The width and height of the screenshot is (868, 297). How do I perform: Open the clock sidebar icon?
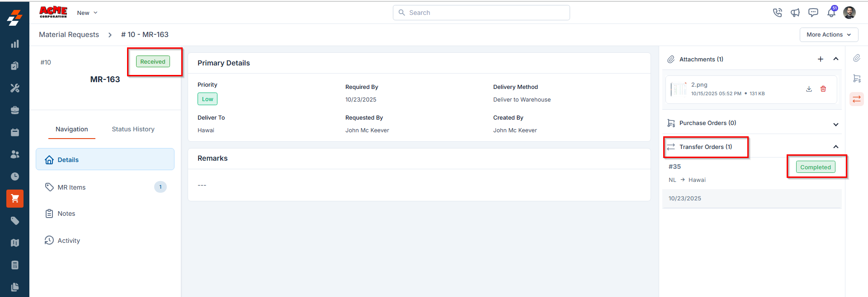(15, 176)
